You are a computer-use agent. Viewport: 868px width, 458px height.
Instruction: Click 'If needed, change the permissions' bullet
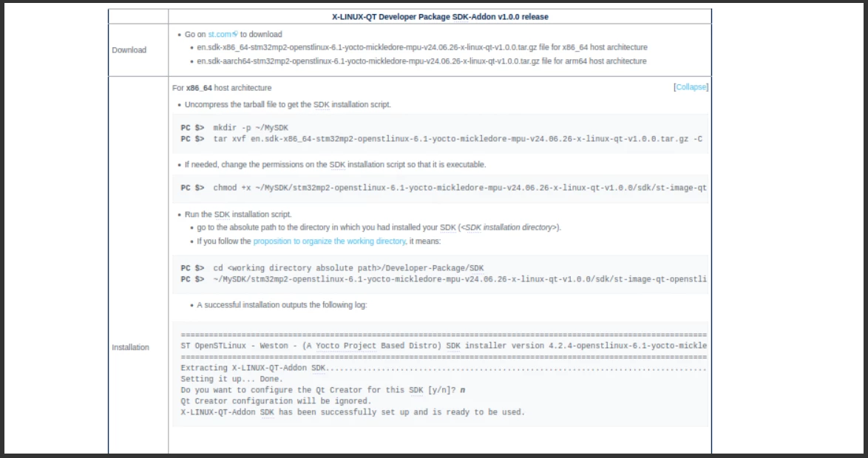[336, 165]
